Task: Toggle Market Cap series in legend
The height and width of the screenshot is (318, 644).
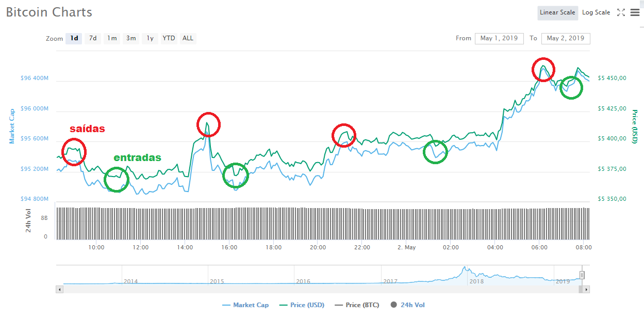Action: coord(245,305)
